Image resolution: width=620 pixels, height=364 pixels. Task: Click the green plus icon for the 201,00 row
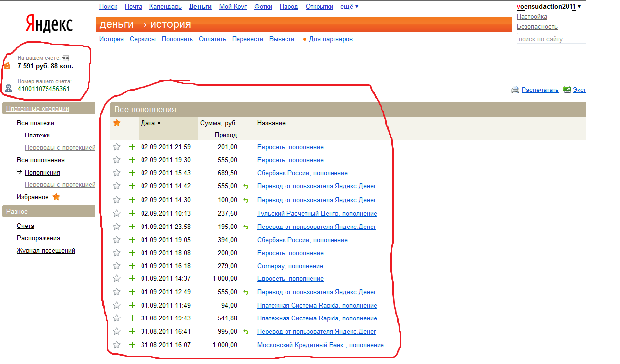click(132, 147)
